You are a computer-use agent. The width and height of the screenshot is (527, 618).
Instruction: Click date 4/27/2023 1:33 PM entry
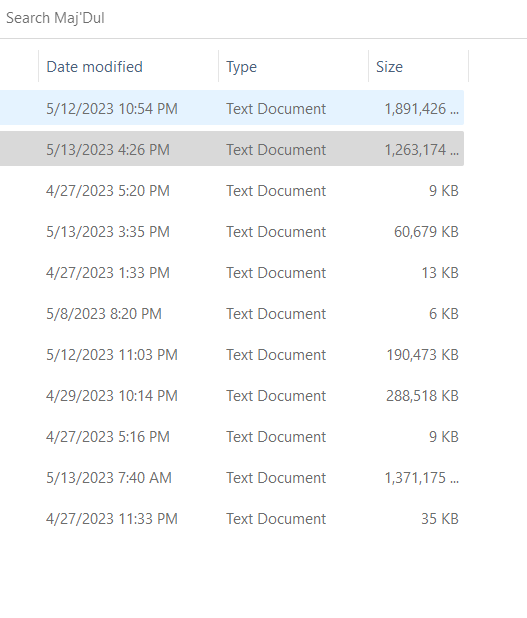click(x=108, y=273)
